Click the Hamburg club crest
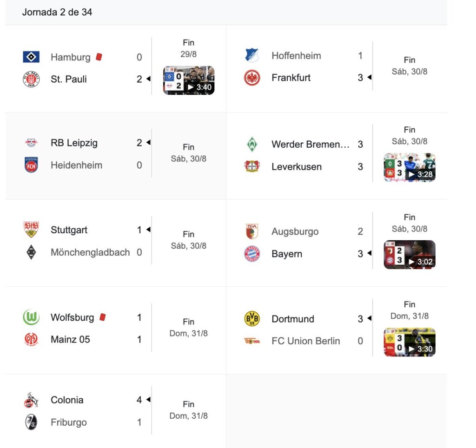476x448 pixels. [31, 57]
